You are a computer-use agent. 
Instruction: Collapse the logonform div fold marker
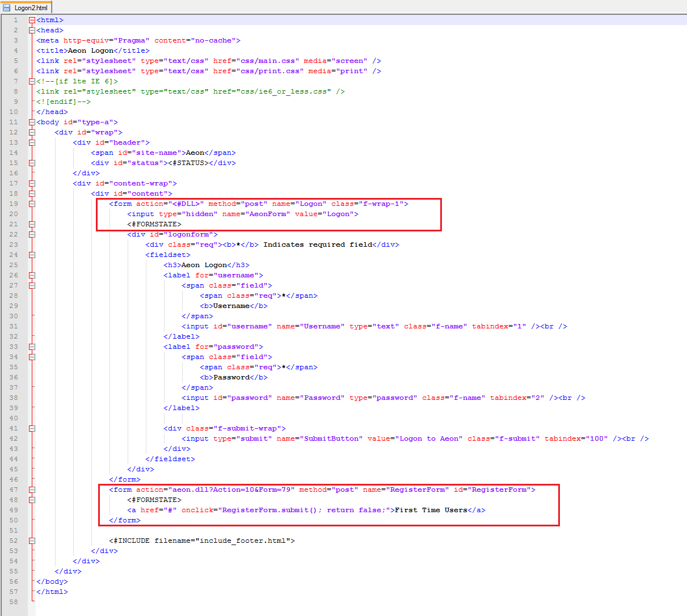(x=32, y=234)
